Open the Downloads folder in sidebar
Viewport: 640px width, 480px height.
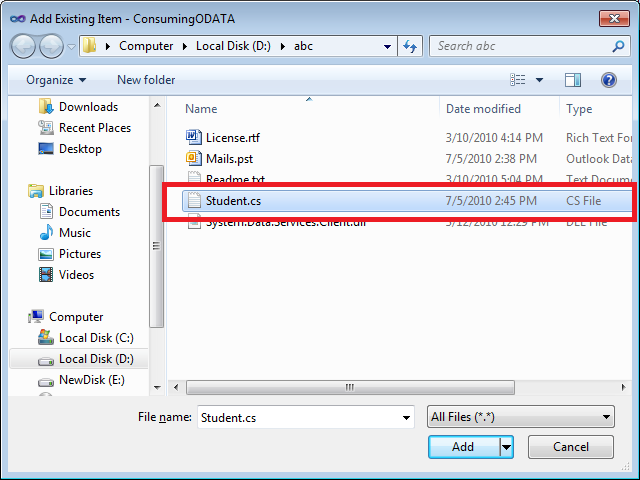click(88, 107)
